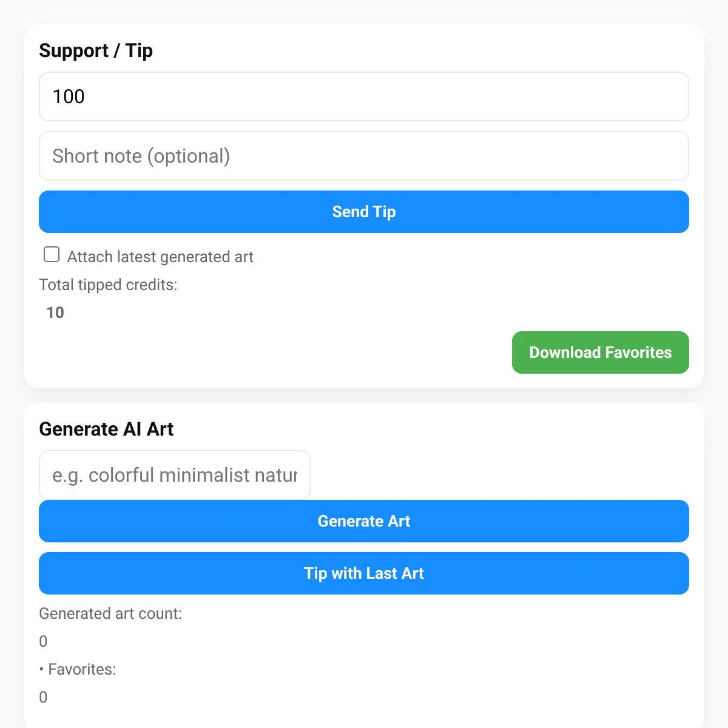Download favorites with the green button
This screenshot has width=728, height=728.
point(601,352)
